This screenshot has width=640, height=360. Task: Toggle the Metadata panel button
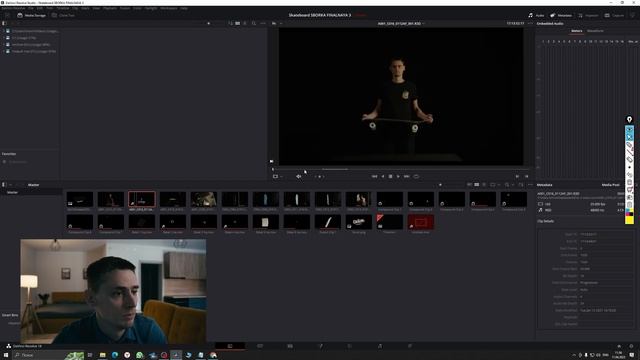click(x=561, y=15)
